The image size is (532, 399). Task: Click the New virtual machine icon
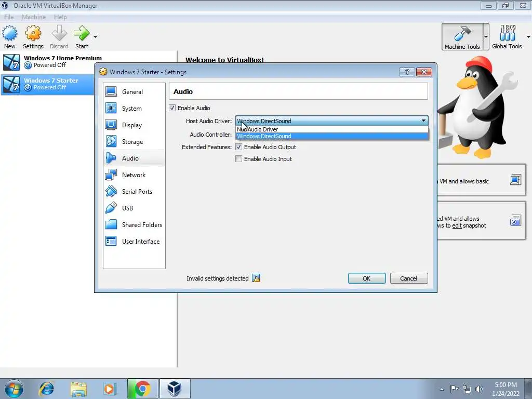pyautogui.click(x=9, y=34)
